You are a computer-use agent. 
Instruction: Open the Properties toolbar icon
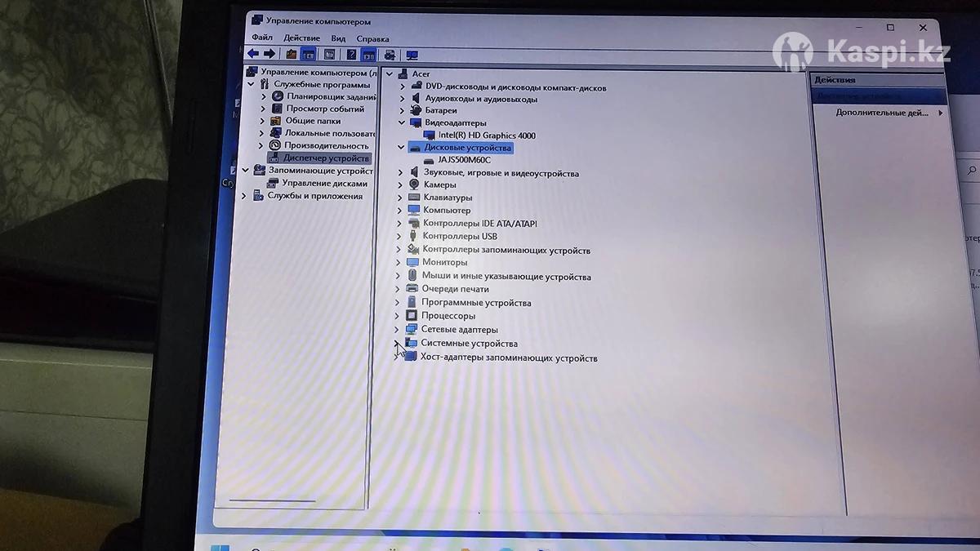329,55
